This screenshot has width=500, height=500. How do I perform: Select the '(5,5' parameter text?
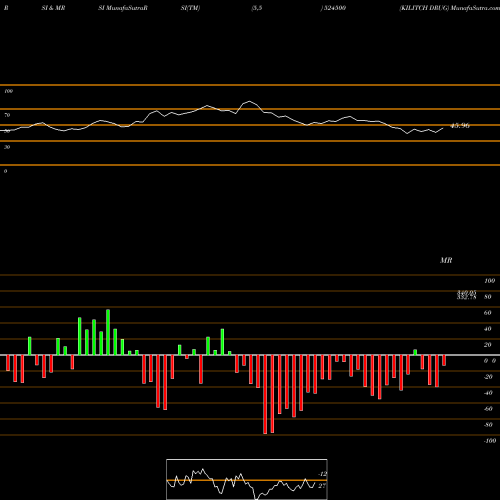point(257,8)
